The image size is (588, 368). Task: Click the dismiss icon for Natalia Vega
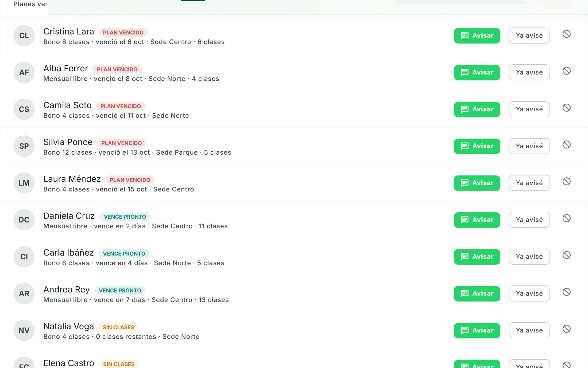point(566,329)
